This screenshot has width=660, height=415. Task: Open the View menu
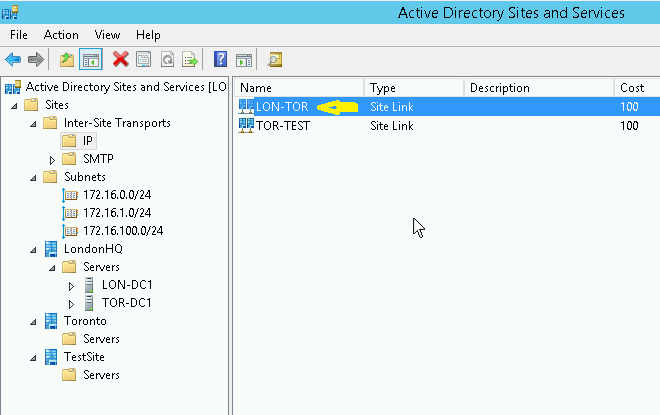point(107,35)
